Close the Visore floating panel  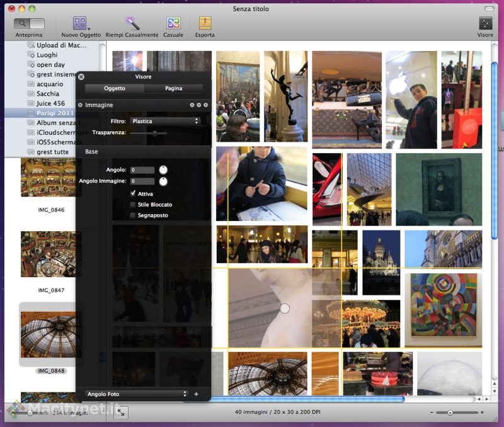click(x=81, y=76)
